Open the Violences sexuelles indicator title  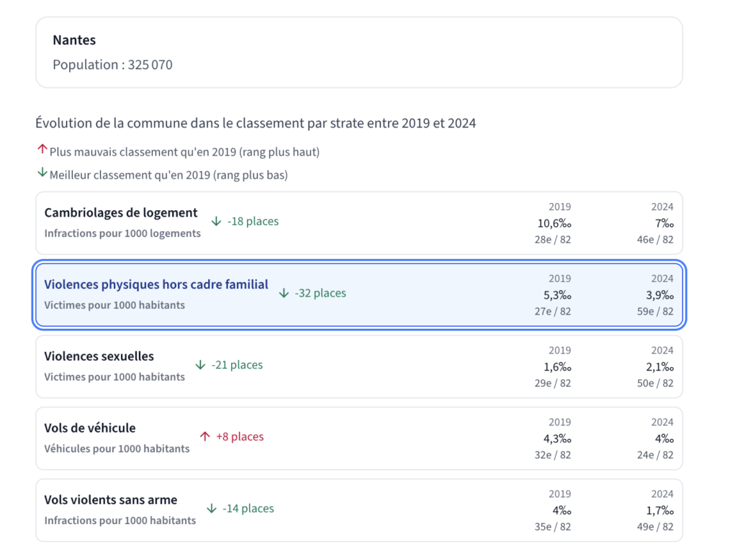99,356
